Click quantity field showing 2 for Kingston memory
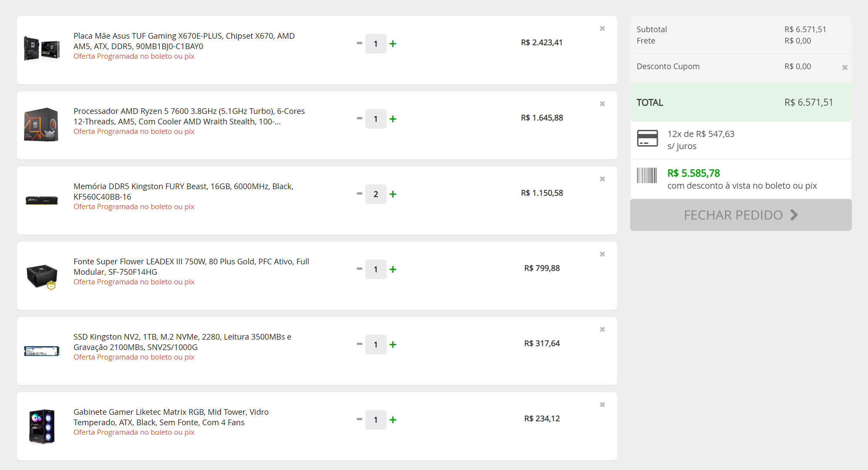This screenshot has height=470, width=868. [x=376, y=194]
